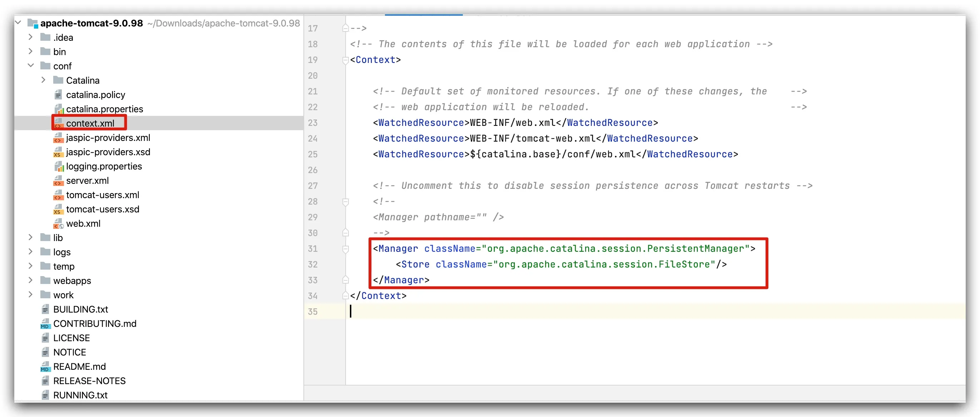
Task: Click the .idea folder icon
Action: (x=45, y=37)
